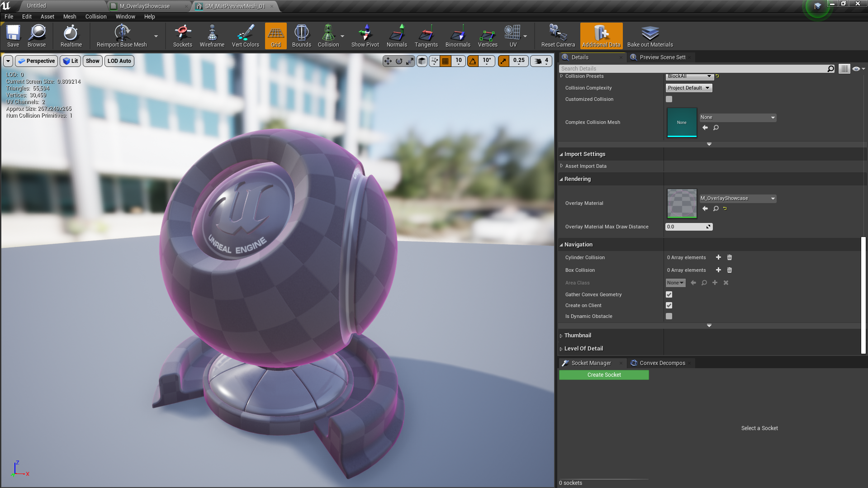
Task: Enable Is Dynamic Obstacle
Action: coord(669,316)
